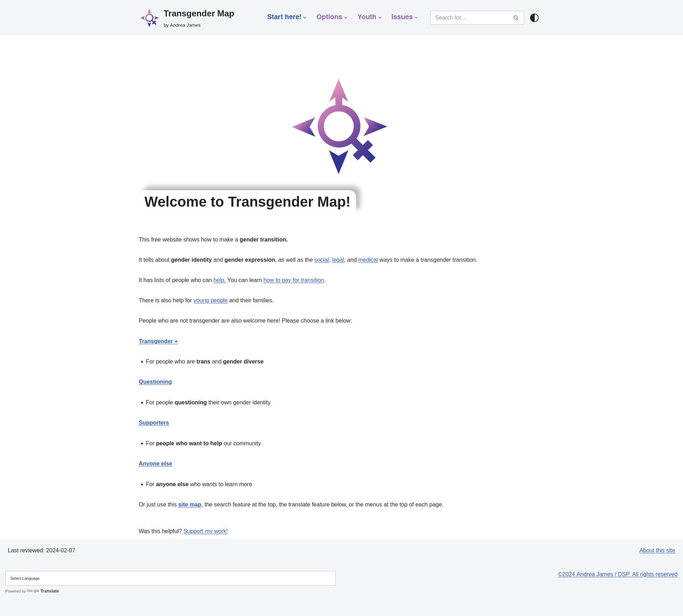The height and width of the screenshot is (616, 683).
Task: Click the Transgender Map compass logo in header
Action: click(x=149, y=18)
